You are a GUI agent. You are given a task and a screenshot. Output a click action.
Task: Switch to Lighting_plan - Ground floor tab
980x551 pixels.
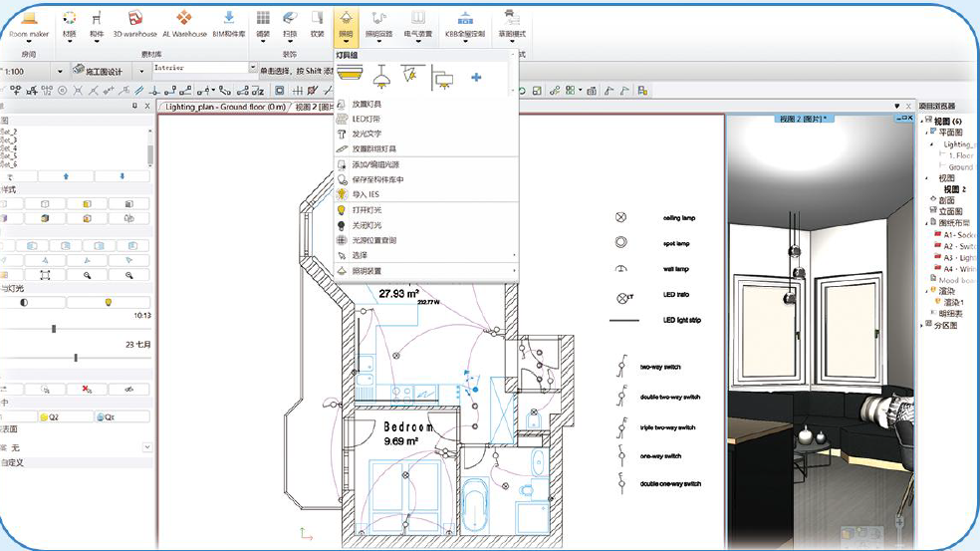tap(222, 105)
